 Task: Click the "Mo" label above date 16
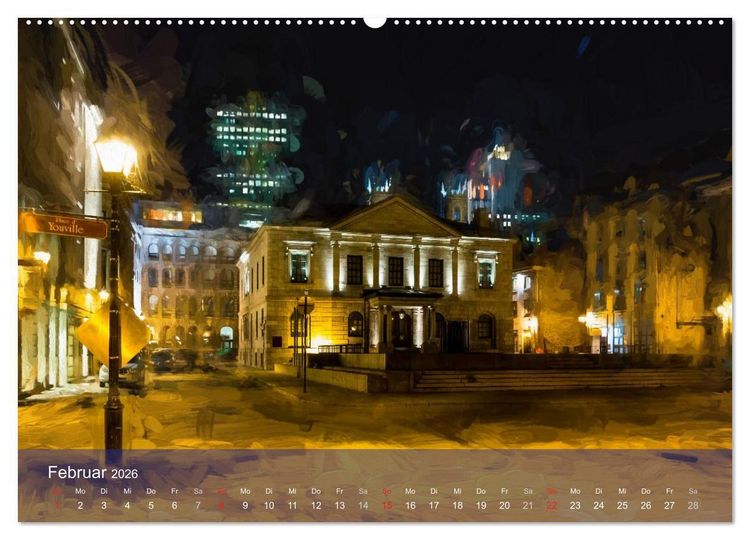[x=410, y=491]
